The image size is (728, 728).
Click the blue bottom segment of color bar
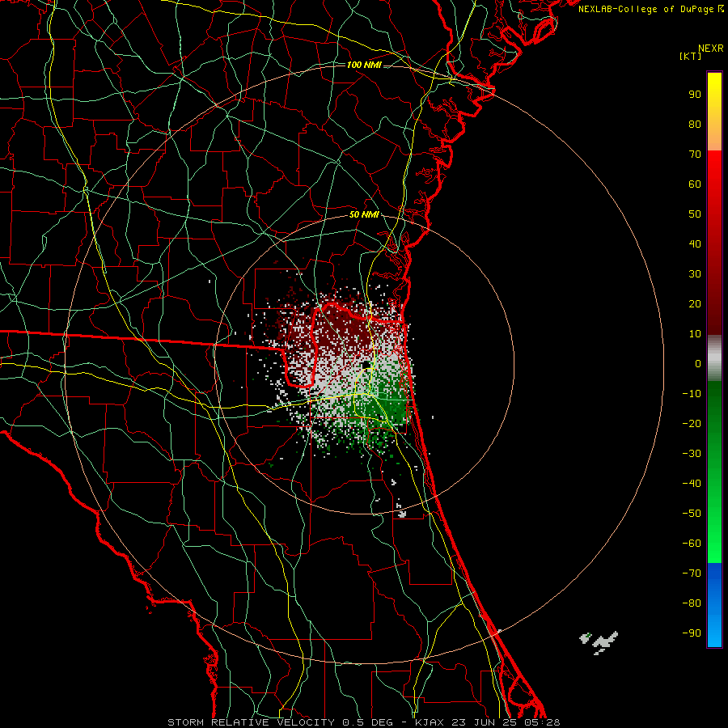pyautogui.click(x=714, y=605)
